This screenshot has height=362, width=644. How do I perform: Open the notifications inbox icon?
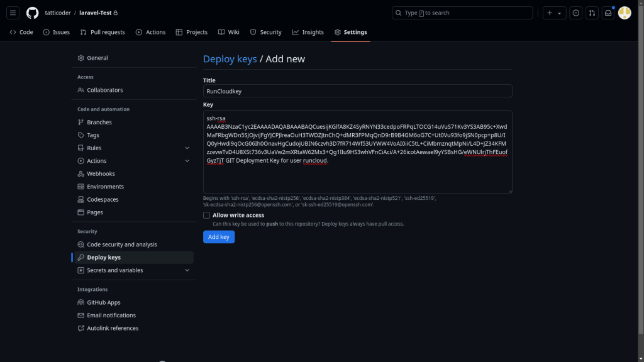click(x=608, y=13)
